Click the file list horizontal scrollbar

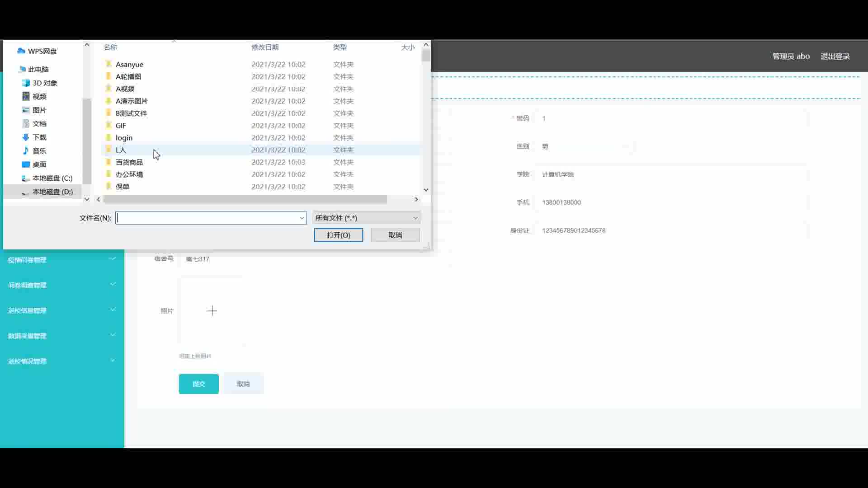[245, 199]
